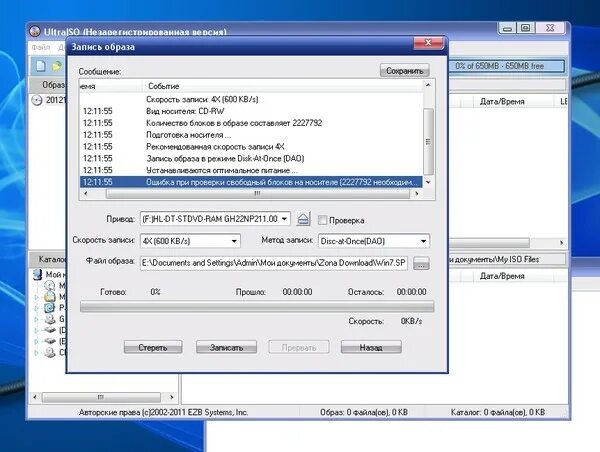Viewport: 600px width, 452px height.
Task: Click the folder icon of the second M row
Action: pos(50,296)
